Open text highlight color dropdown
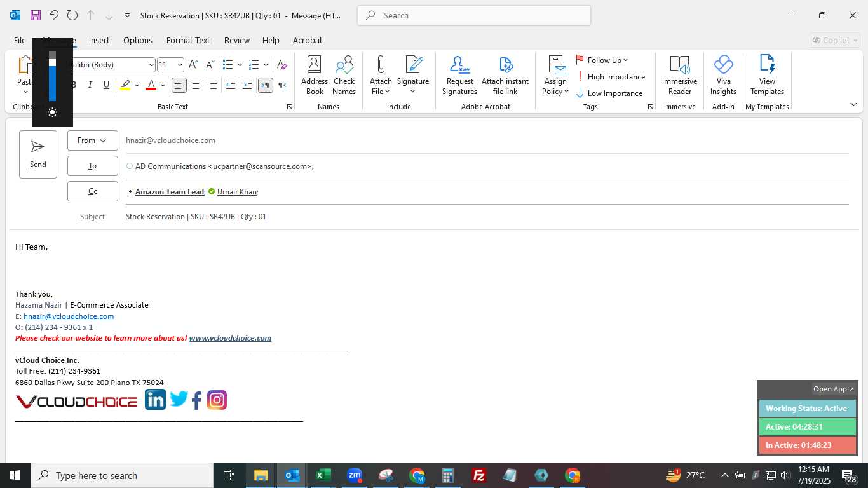This screenshot has width=868, height=488. coord(137,85)
